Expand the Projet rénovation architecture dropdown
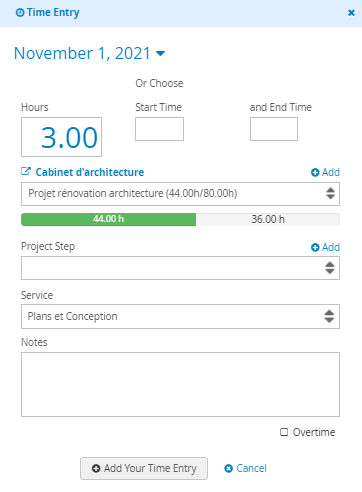Screen dimensions: 362x492 click(180, 194)
